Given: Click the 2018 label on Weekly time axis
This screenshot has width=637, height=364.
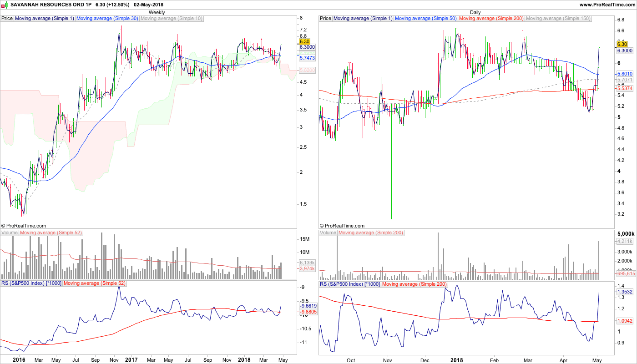Looking at the screenshot, I should tap(244, 360).
